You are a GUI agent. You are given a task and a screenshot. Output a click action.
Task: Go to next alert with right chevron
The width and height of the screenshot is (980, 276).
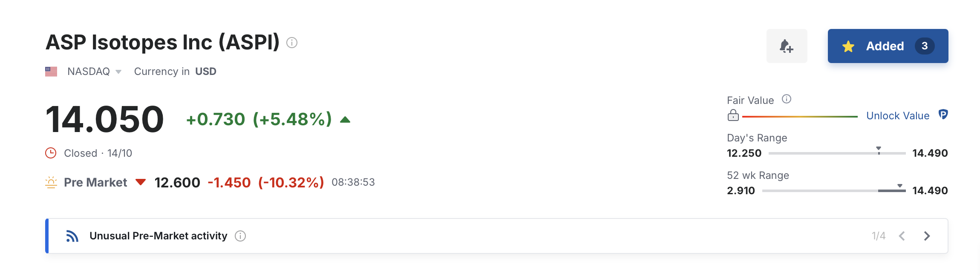click(927, 236)
